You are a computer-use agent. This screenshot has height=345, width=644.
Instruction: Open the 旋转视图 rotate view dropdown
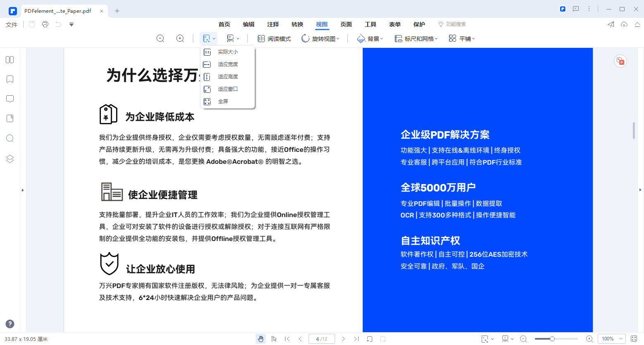click(x=321, y=38)
